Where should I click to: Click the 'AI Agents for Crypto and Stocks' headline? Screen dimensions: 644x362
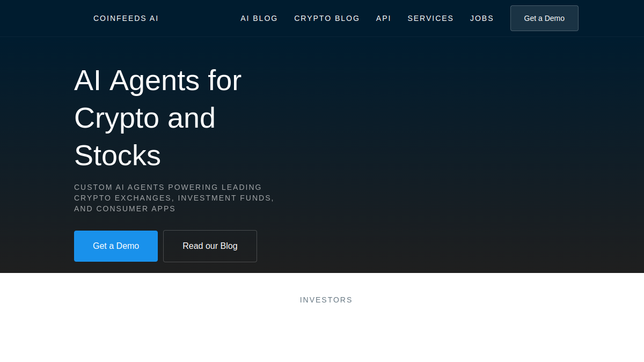point(158,118)
